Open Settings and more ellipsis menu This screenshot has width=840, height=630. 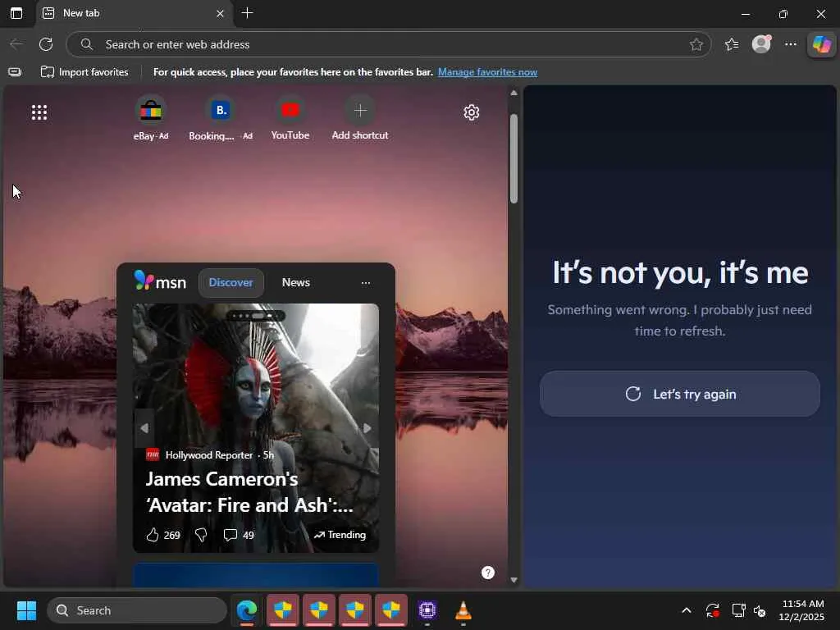tap(791, 44)
